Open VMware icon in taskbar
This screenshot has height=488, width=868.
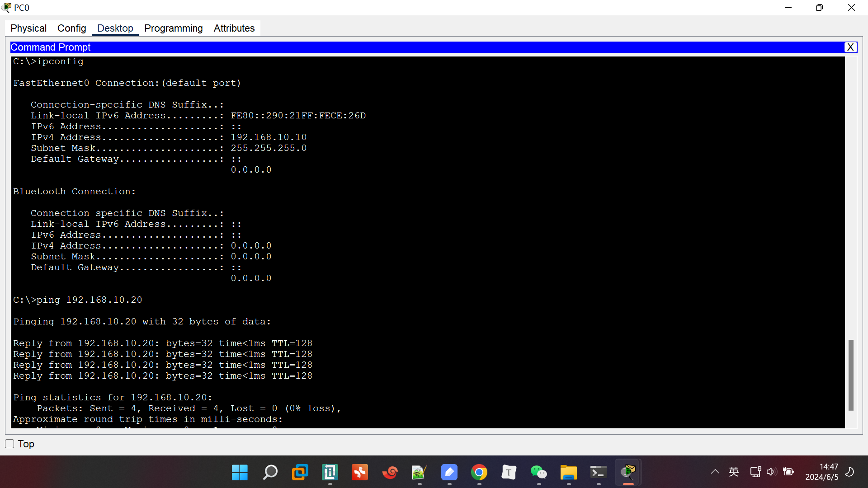[300, 473]
